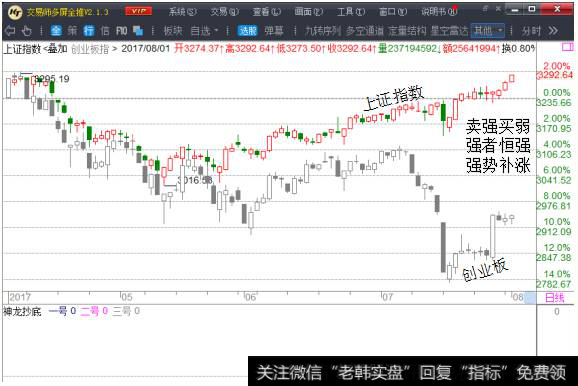Click the 日线 period label

coord(554,298)
